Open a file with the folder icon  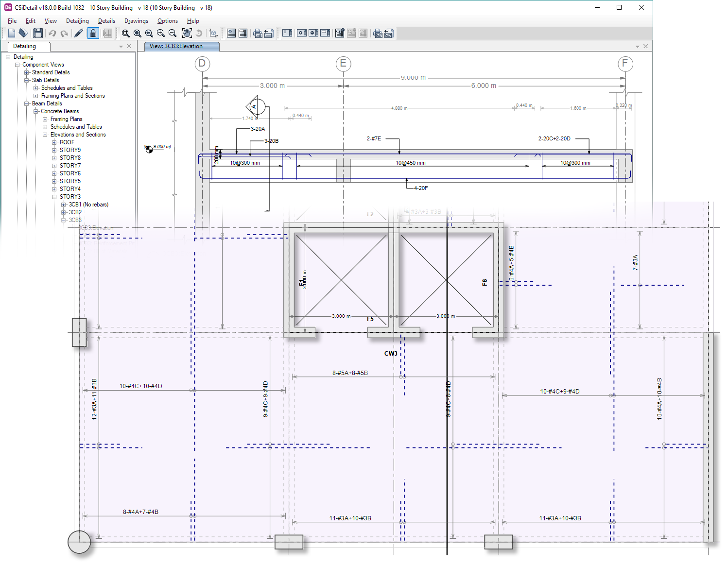tap(23, 33)
